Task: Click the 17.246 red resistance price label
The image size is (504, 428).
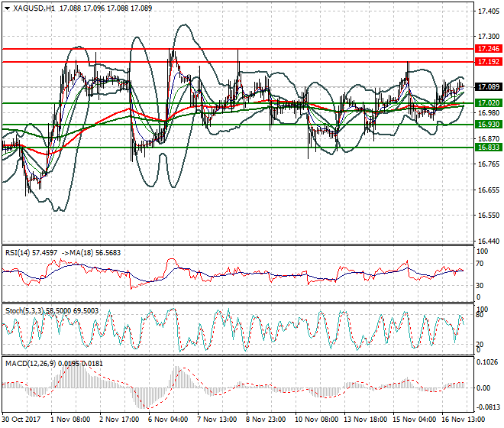Action: pos(488,49)
